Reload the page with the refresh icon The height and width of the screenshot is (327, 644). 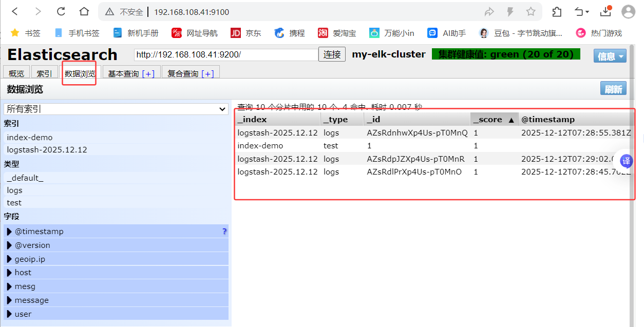pyautogui.click(x=61, y=12)
